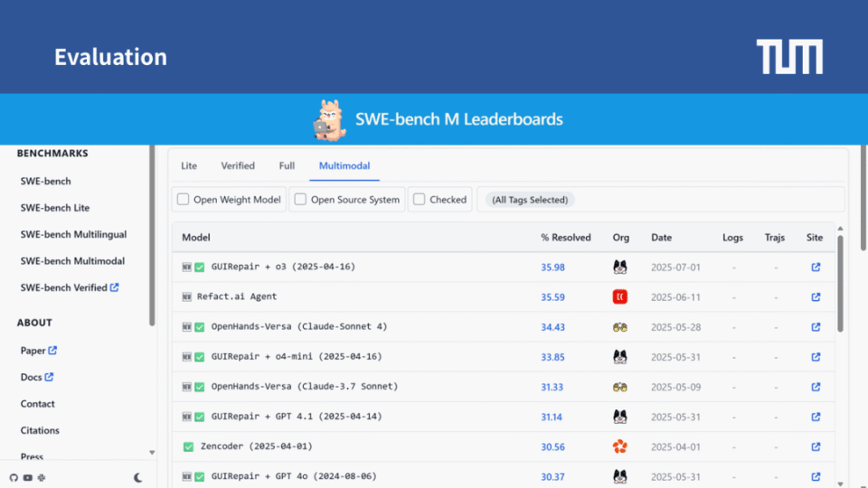
Task: Click org logo for GUIRepair + o4-mini
Action: point(620,357)
